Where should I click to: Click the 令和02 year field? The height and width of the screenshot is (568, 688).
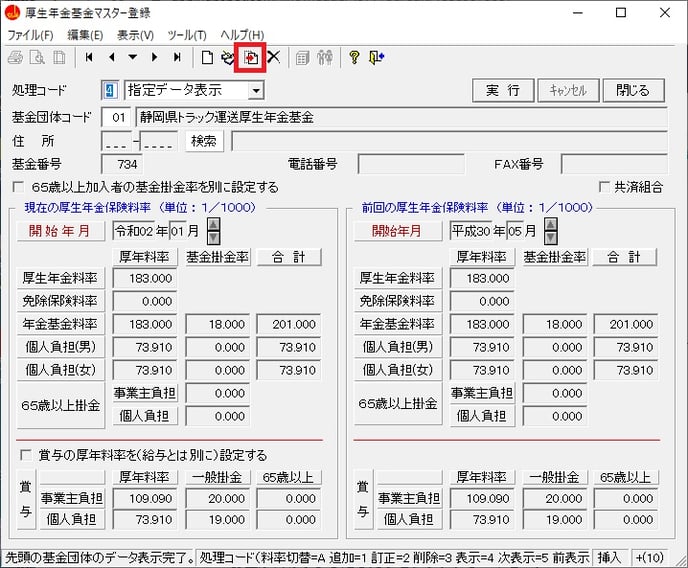pyautogui.click(x=134, y=231)
